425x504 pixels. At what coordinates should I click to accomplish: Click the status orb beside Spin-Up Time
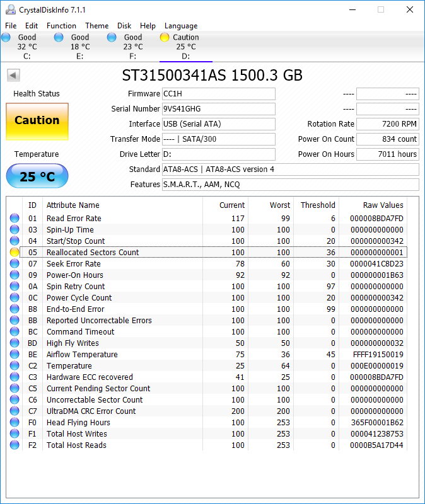[x=15, y=229]
